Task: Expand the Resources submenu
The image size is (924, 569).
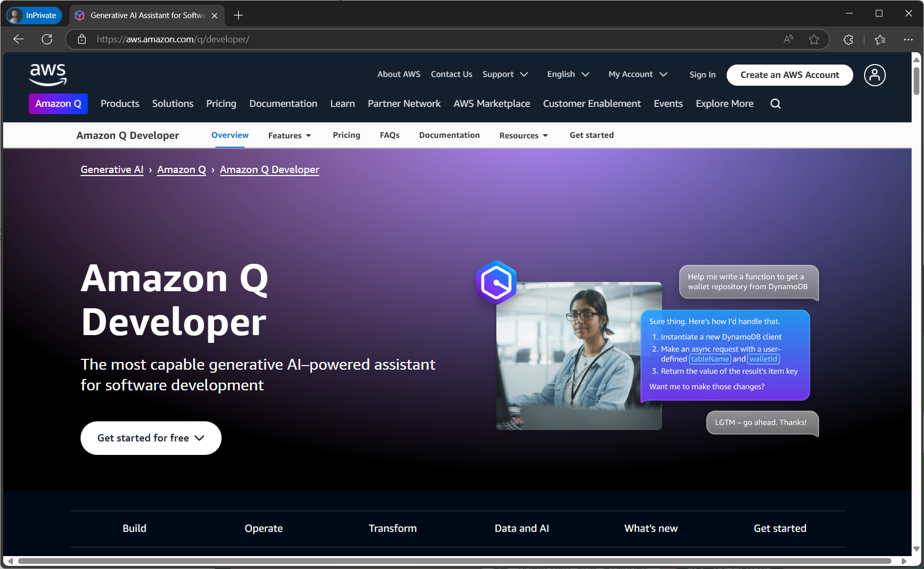Action: (x=524, y=135)
